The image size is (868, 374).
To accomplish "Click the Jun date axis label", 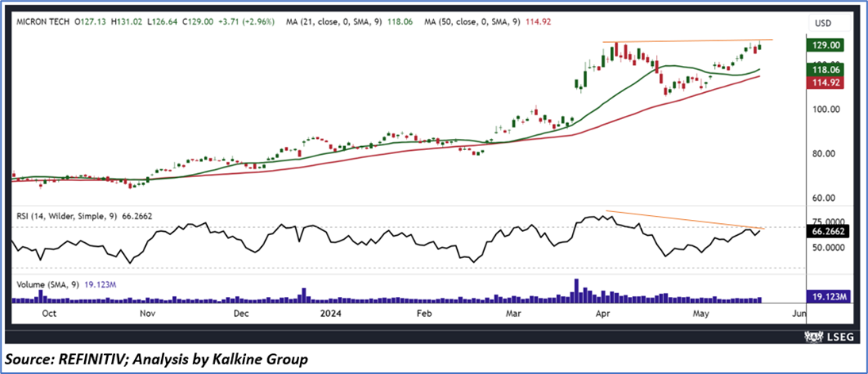I will (799, 314).
